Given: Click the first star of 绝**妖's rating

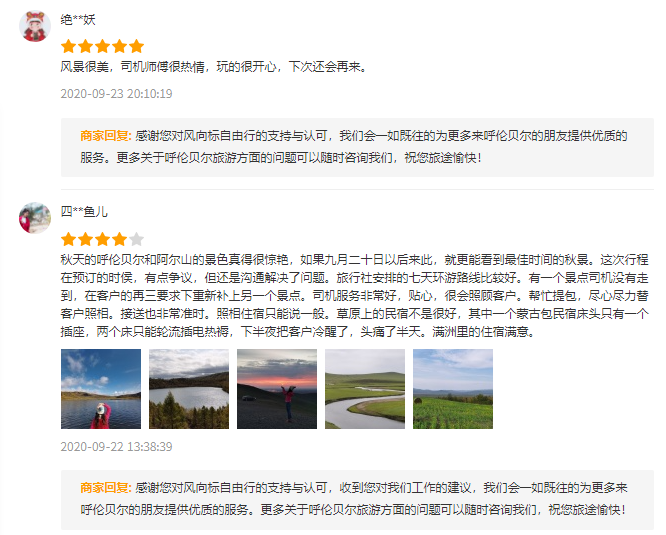Looking at the screenshot, I should click(68, 46).
